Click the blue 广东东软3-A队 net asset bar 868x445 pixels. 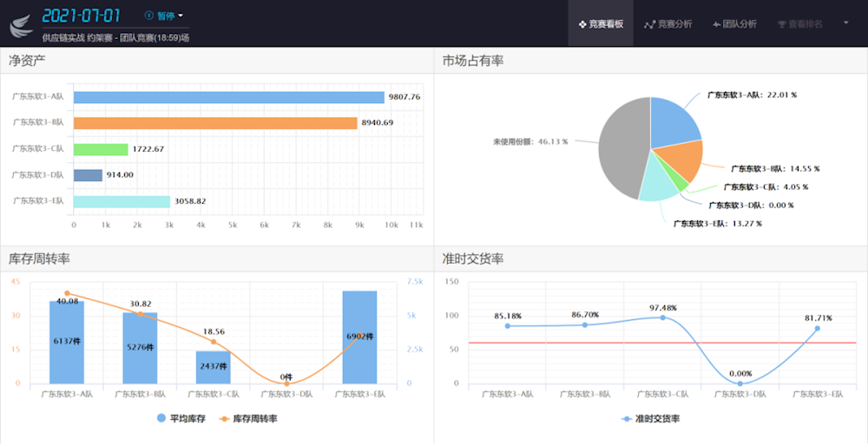228,97
